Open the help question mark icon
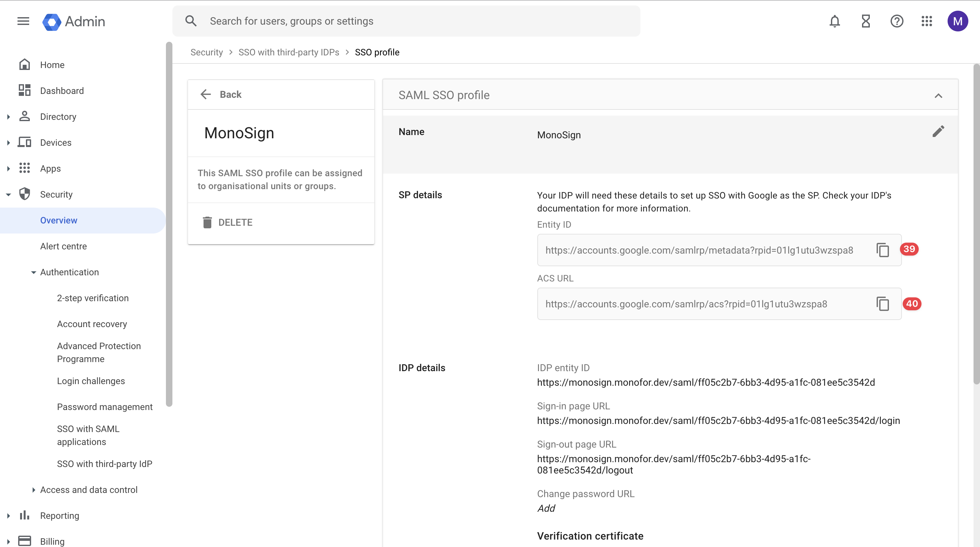980x547 pixels. [x=896, y=21]
